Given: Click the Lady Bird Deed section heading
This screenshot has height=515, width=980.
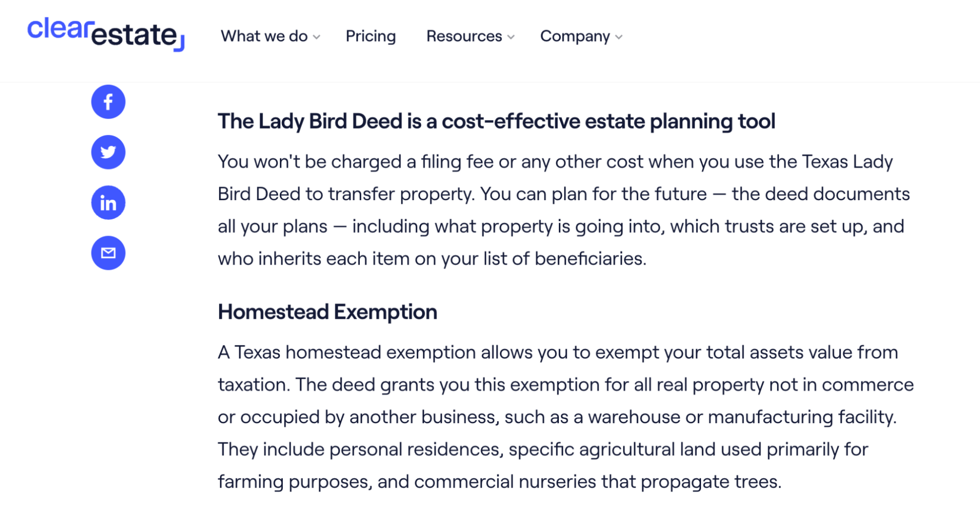Looking at the screenshot, I should tap(496, 121).
